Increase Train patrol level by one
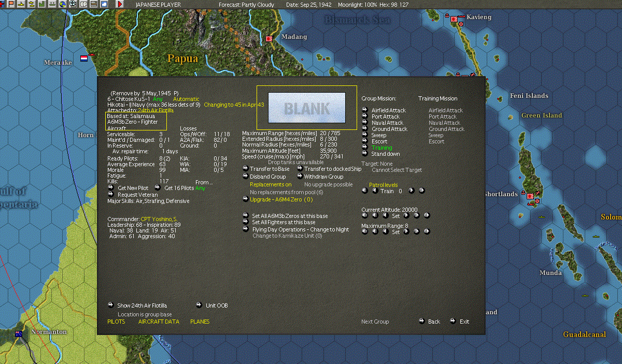The image size is (622, 364). click(411, 191)
